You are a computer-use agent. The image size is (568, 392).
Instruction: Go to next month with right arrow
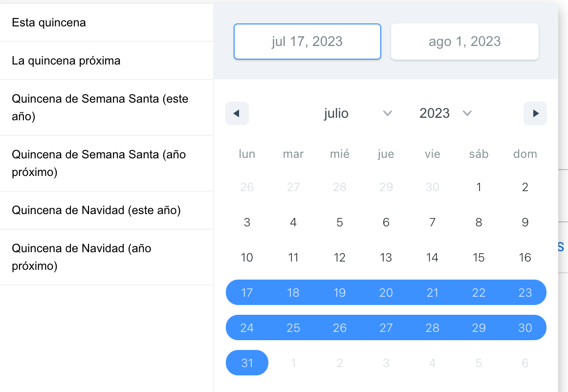point(535,113)
